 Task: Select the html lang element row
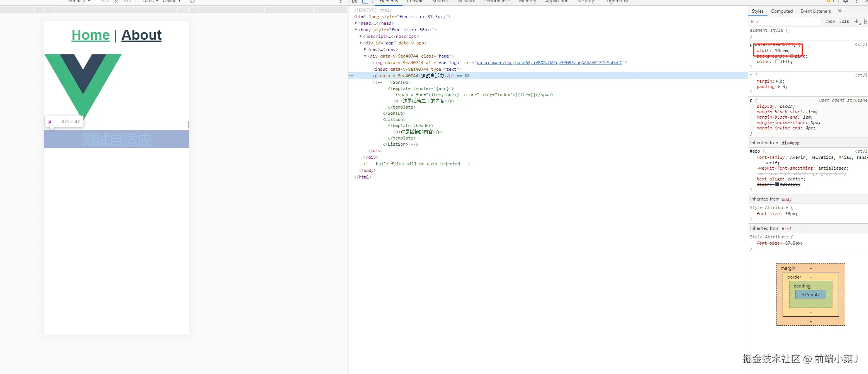(x=548, y=17)
